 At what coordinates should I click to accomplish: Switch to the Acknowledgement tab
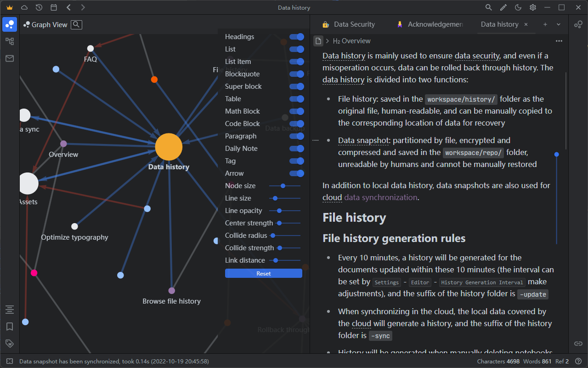(x=435, y=24)
